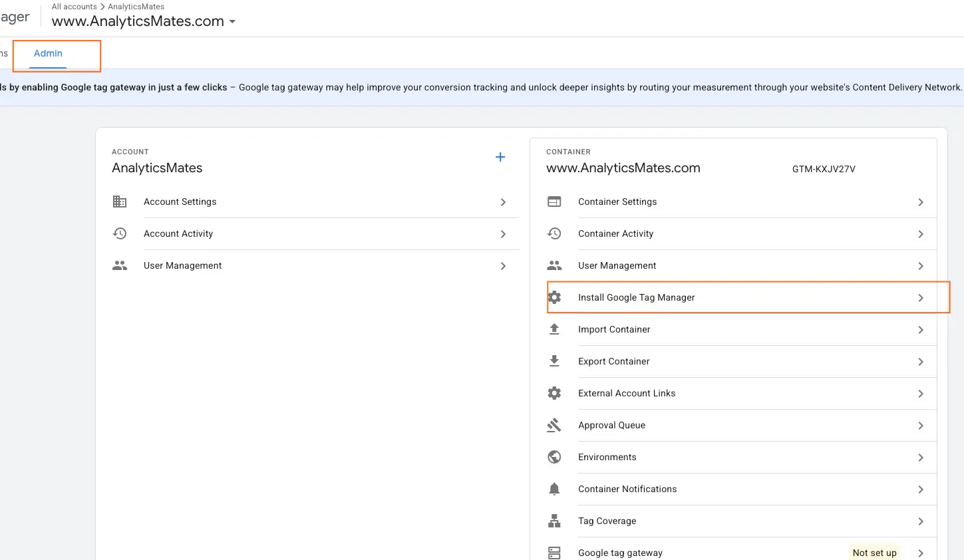Open External Account Links
This screenshot has width=964, height=560.
741,393
